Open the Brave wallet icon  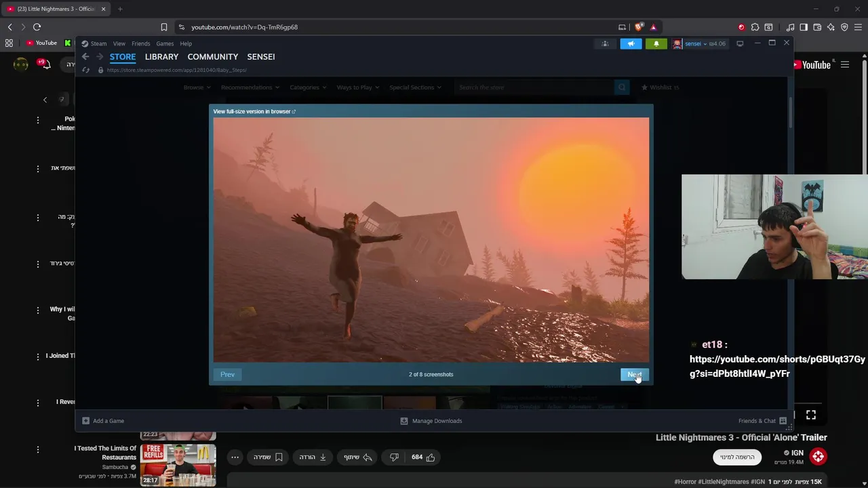point(817,27)
